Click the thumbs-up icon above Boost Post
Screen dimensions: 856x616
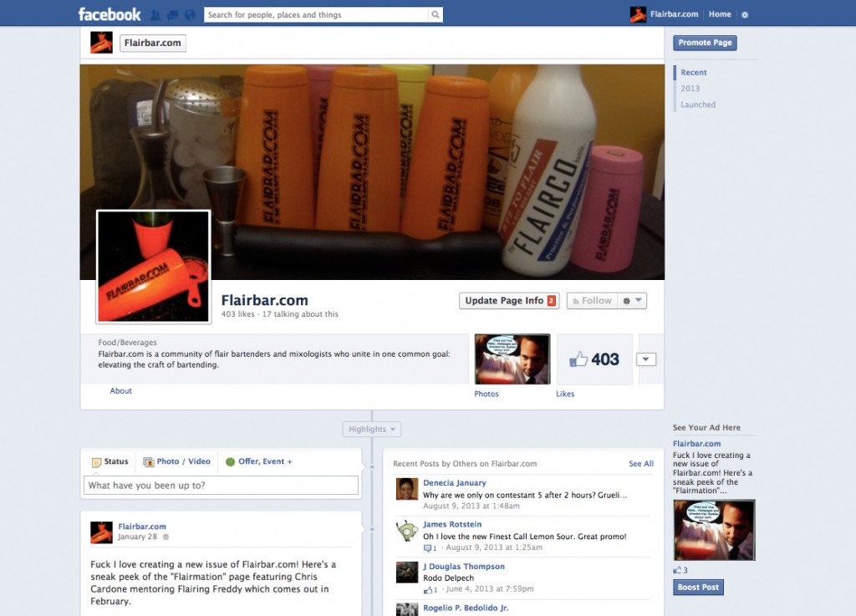[x=677, y=570]
